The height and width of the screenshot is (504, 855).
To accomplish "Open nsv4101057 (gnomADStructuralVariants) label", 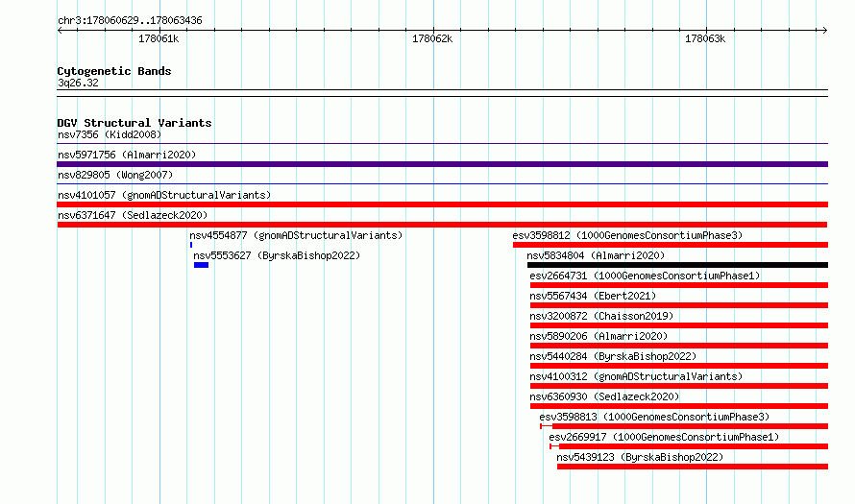I will (164, 195).
